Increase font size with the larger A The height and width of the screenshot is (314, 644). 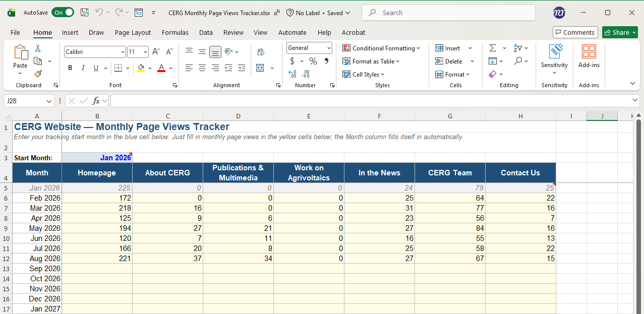pos(156,51)
